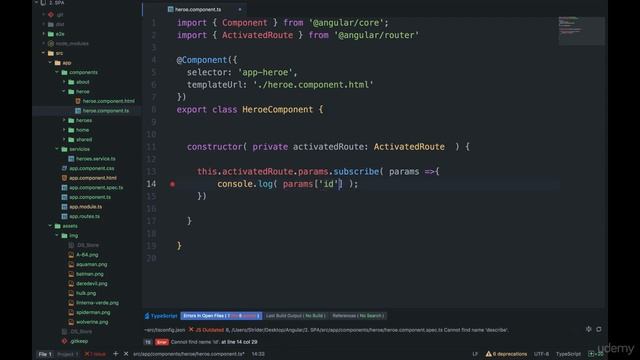Open heroes.service.ts file
This screenshot has height=360, width=640.
tap(96, 159)
